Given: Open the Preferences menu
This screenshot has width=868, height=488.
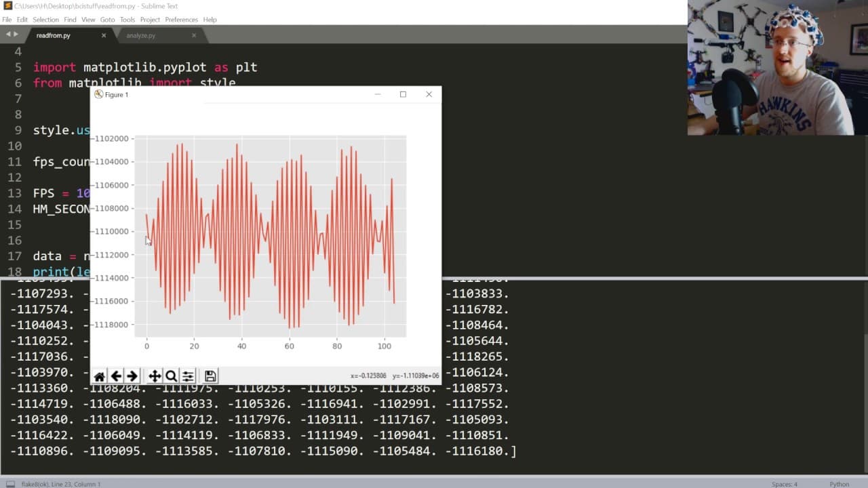Looking at the screenshot, I should tap(181, 20).
